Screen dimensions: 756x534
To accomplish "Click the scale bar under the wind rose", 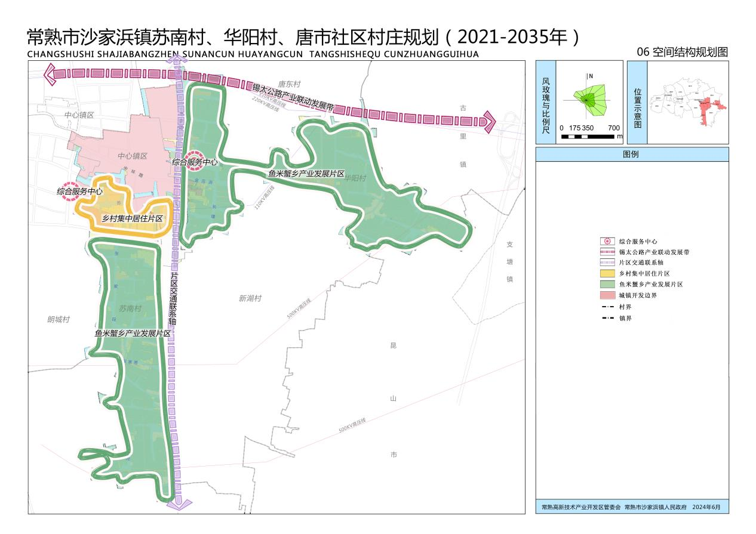I will pos(588,137).
